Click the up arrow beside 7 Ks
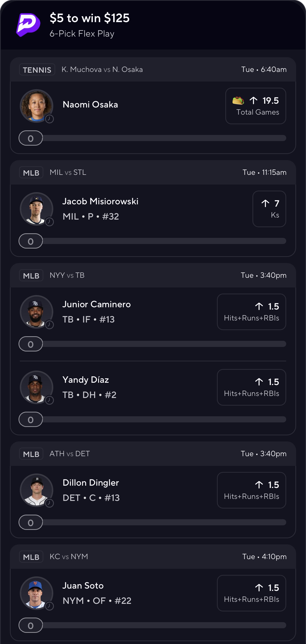The width and height of the screenshot is (306, 644). click(265, 203)
